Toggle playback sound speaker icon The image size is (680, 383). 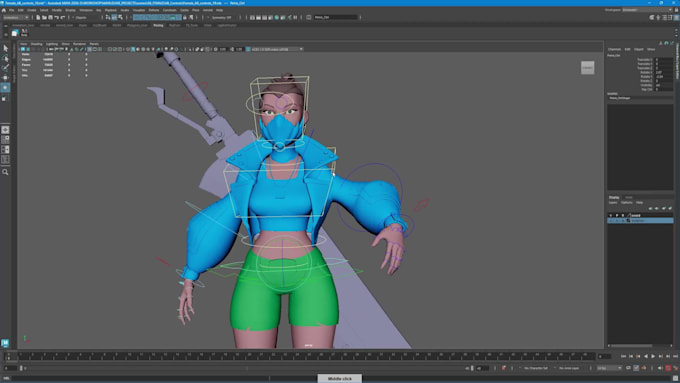(660, 368)
